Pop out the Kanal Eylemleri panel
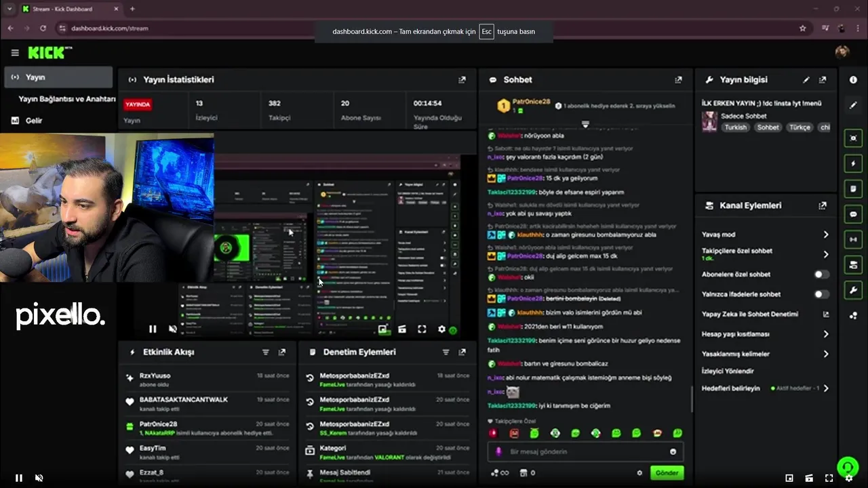The height and width of the screenshot is (488, 868). (823, 205)
